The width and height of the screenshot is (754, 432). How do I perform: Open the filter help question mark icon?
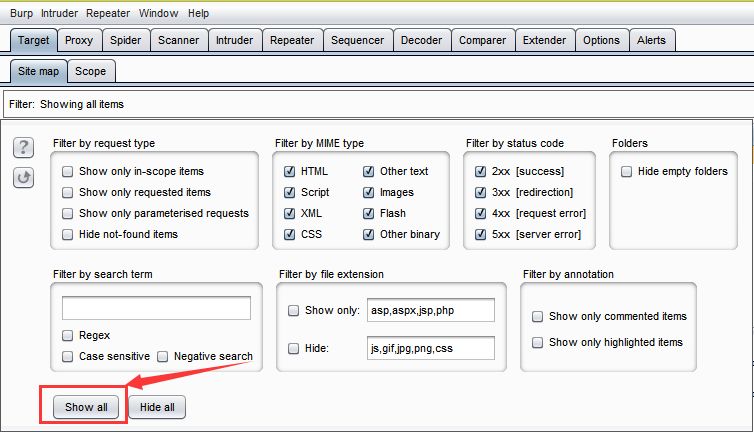point(23,147)
